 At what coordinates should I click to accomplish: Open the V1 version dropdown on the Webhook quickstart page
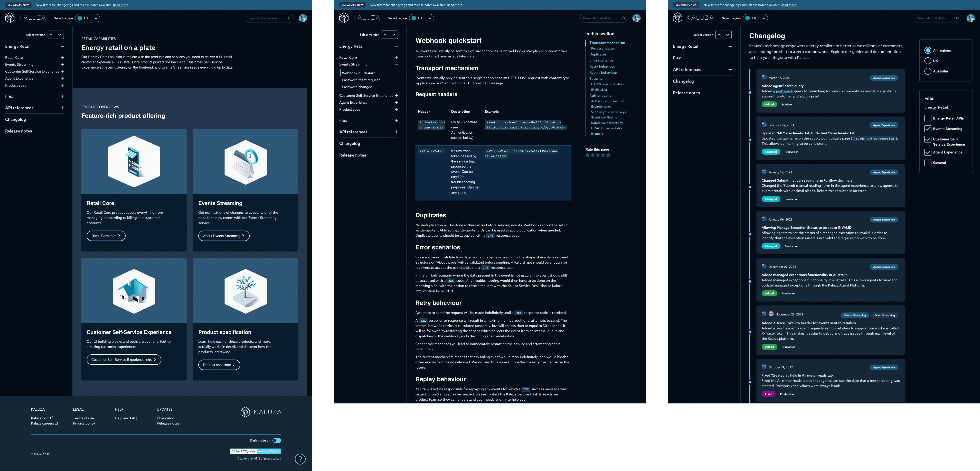(x=390, y=35)
